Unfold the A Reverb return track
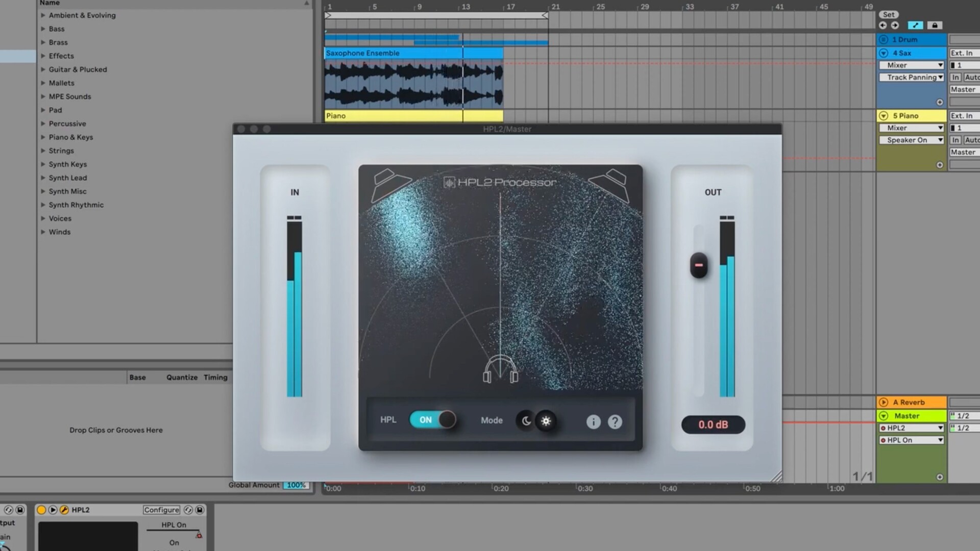 [x=884, y=402]
